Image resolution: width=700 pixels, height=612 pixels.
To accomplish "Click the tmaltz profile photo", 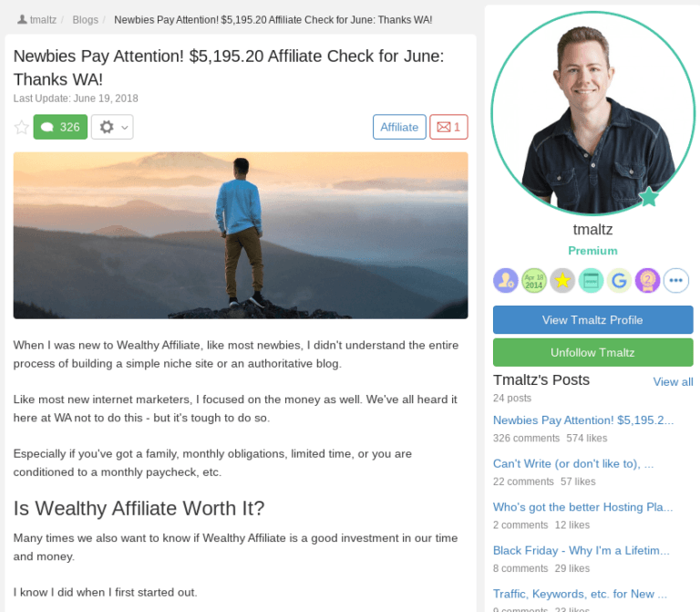I will click(x=592, y=114).
